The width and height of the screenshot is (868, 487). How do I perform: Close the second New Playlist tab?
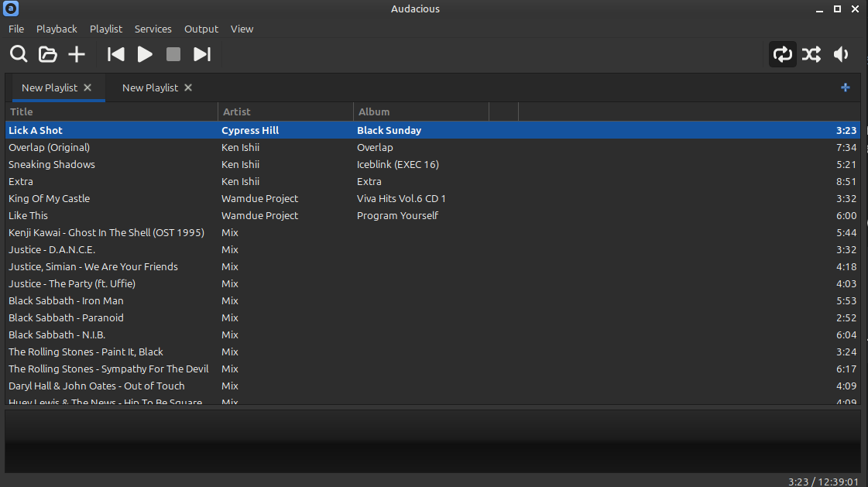(188, 87)
